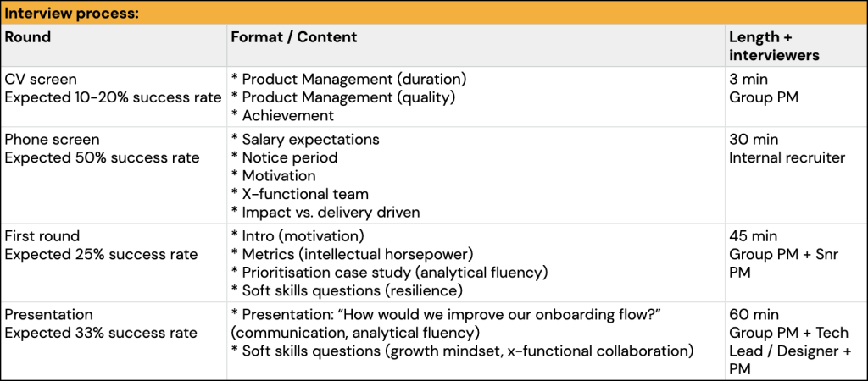The width and height of the screenshot is (868, 381).
Task: Click 'Expected 10-20% success rate' text
Action: pos(113,97)
